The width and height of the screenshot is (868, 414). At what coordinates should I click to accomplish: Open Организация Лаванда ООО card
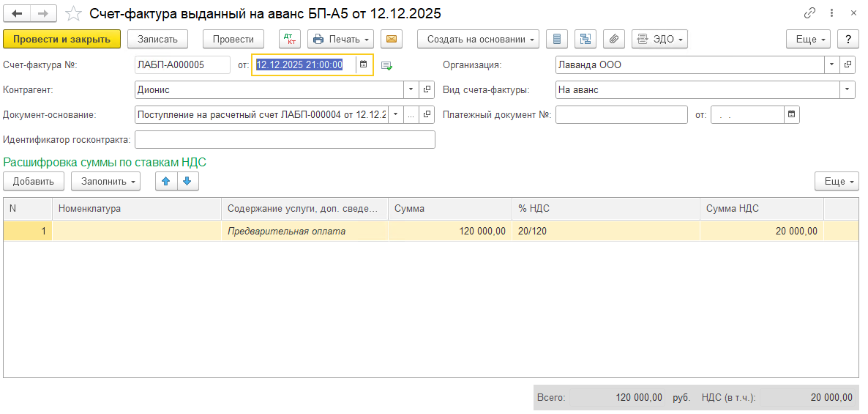(x=848, y=64)
